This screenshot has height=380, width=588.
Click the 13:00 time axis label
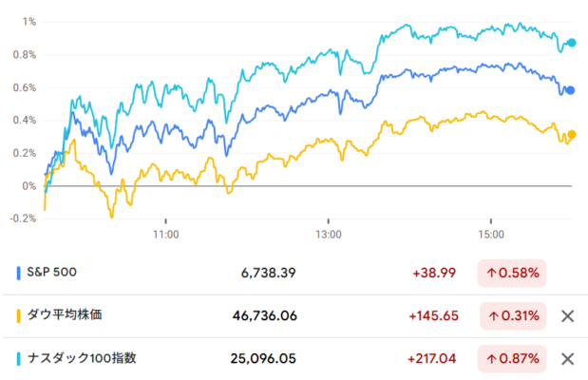point(329,234)
